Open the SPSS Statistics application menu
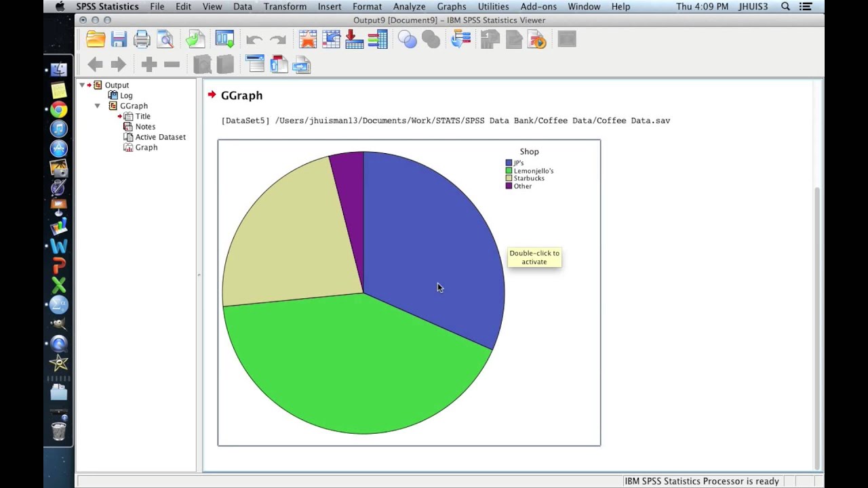Screen dimensions: 868x488 coord(107,6)
